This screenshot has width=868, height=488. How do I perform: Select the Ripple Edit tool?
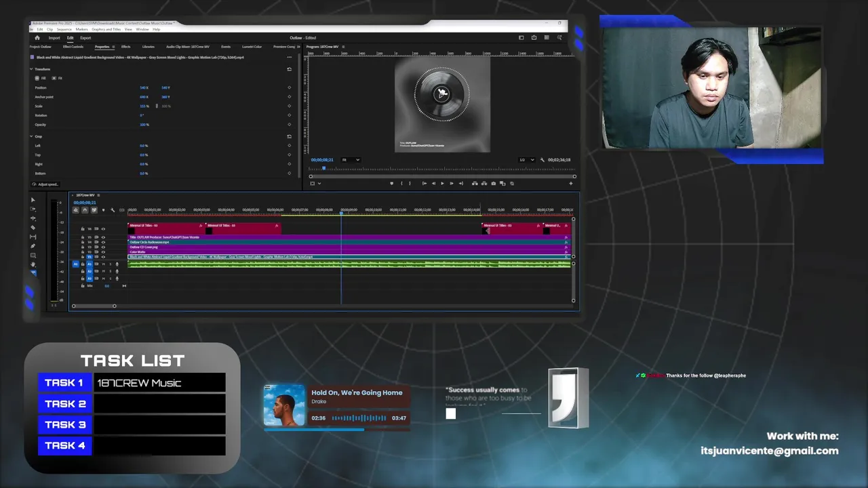33,218
